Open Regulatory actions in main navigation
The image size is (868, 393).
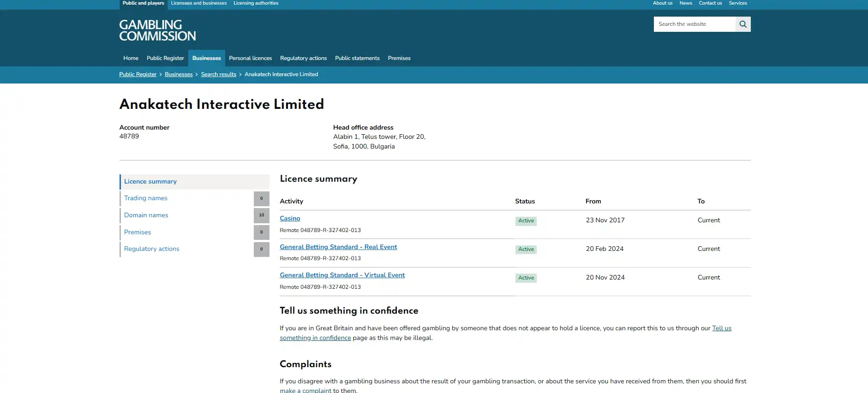coord(304,58)
